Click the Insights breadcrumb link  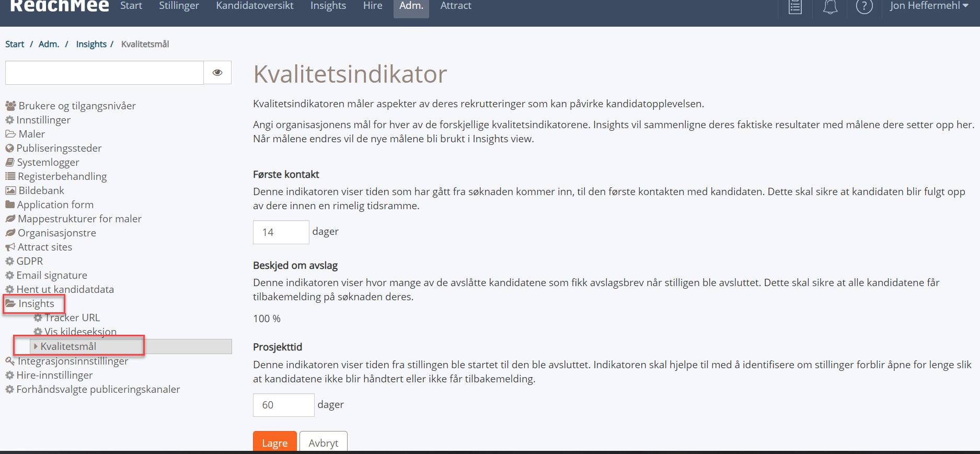(x=91, y=44)
